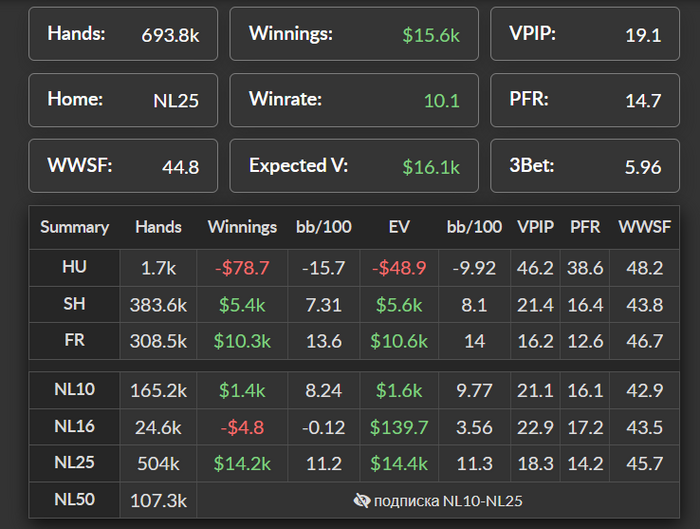Viewport: 700px width, 529px height.
Task: Click the FR row label
Action: point(74,341)
